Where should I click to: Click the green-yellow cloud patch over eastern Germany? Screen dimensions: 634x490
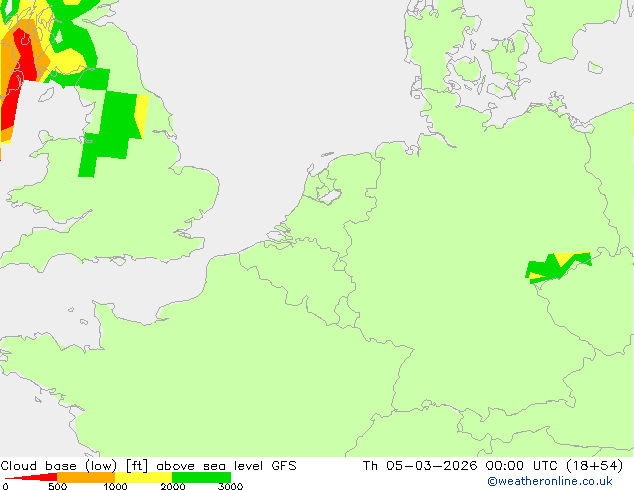[x=558, y=267]
